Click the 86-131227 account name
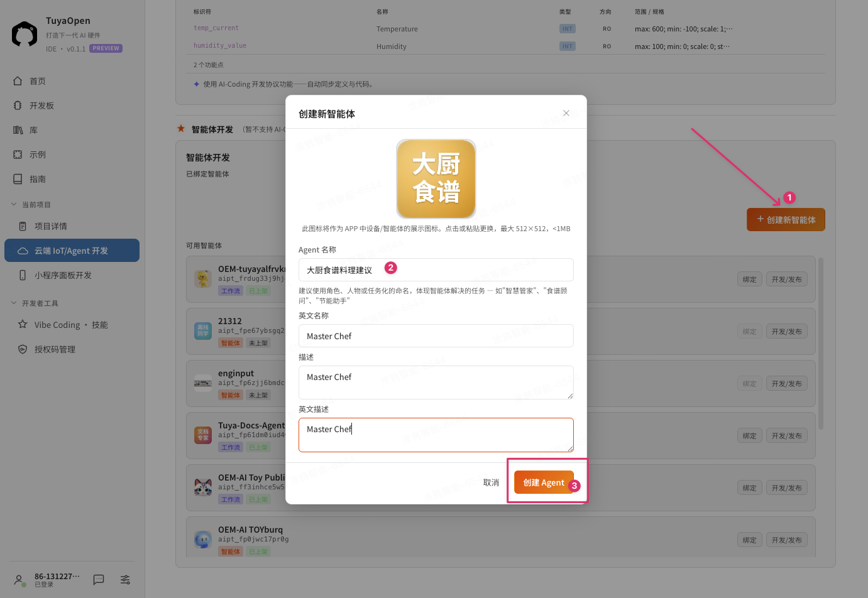The height and width of the screenshot is (598, 868). point(57,576)
